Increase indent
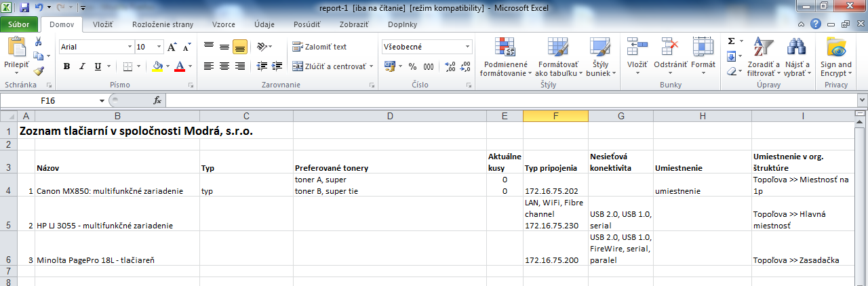Image resolution: width=868 pixels, height=286 pixels. point(277,66)
